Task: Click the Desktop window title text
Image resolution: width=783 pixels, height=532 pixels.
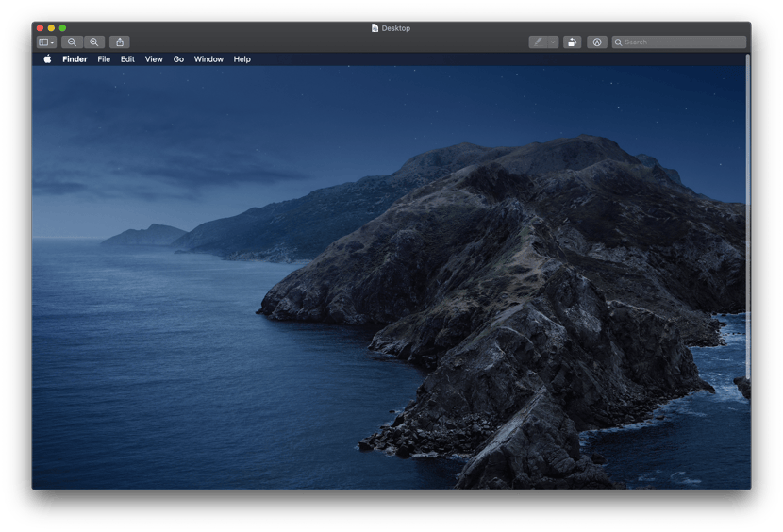Action: [396, 28]
